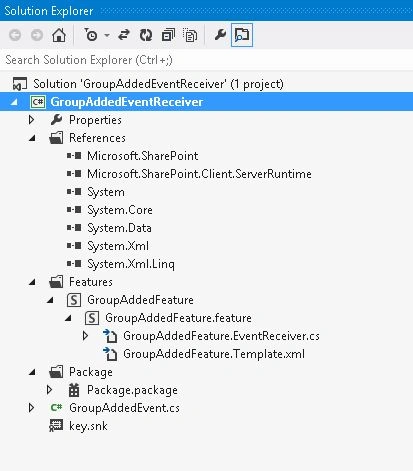Image resolution: width=413 pixels, height=471 pixels.
Task: Click the solution icon next to Solution node
Action: (x=20, y=84)
